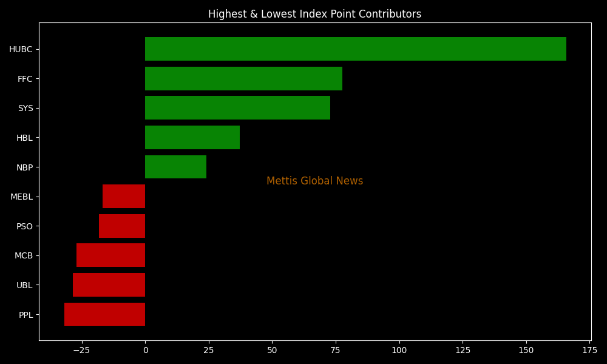Click the red UBL bar
Viewport: 607px width, 364px height.
point(109,285)
